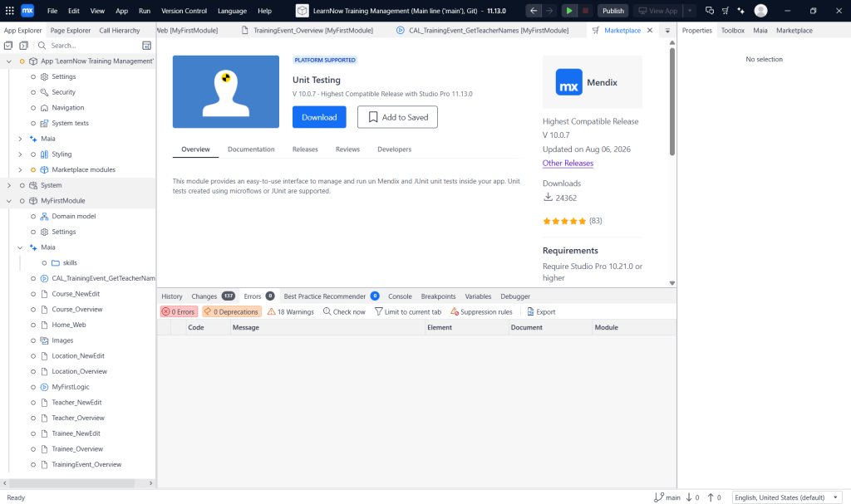Click the download count icon
This screenshot has width=851, height=504.
click(x=548, y=198)
